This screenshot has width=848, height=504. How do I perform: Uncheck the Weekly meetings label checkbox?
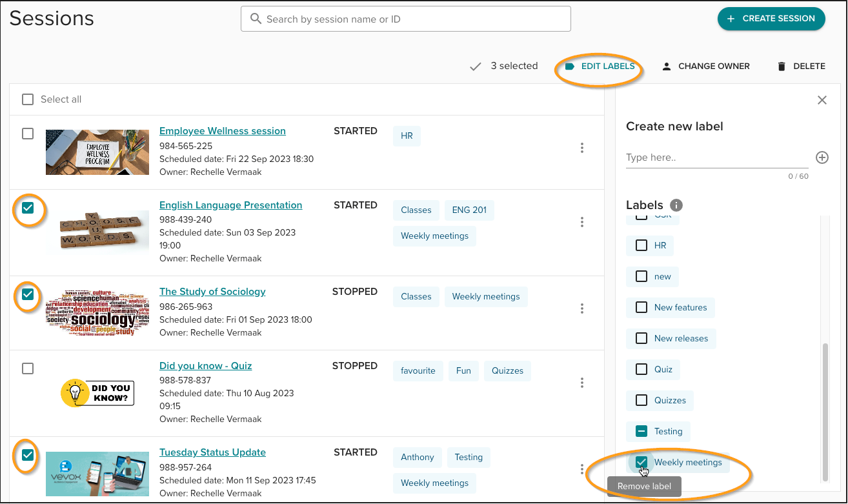(x=641, y=462)
